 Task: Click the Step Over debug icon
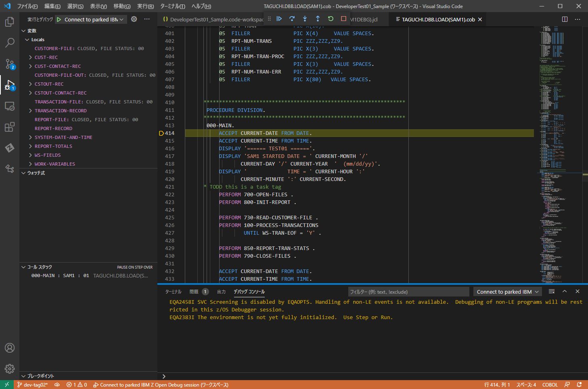tap(292, 19)
